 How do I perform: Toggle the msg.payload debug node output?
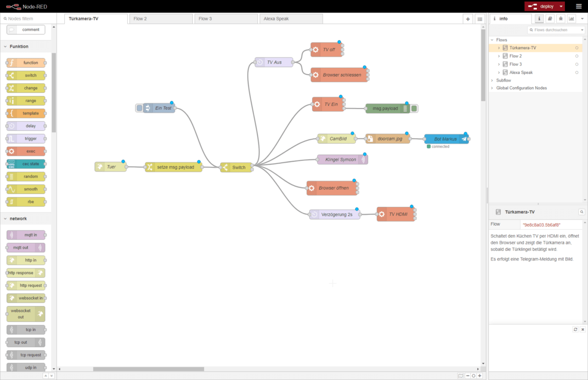[x=414, y=108]
